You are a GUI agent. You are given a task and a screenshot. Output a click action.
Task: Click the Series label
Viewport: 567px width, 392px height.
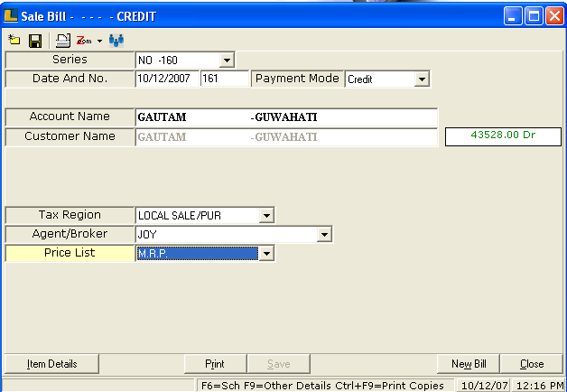[x=70, y=60]
